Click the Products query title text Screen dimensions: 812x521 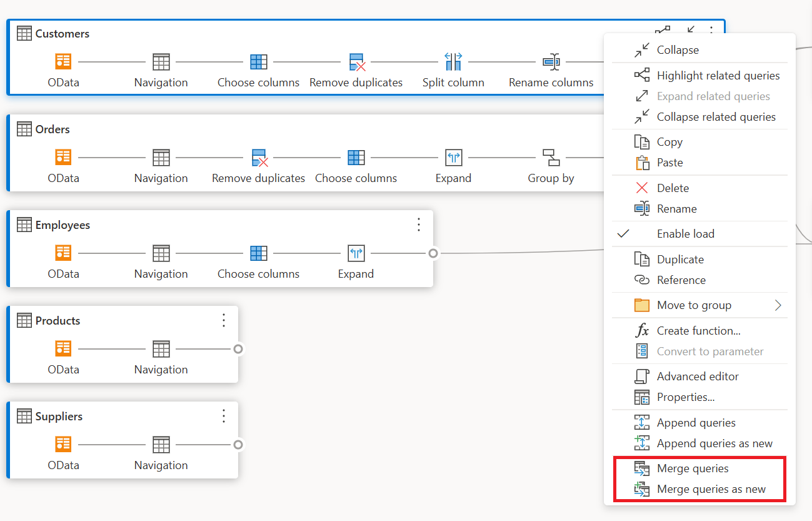[58, 321]
